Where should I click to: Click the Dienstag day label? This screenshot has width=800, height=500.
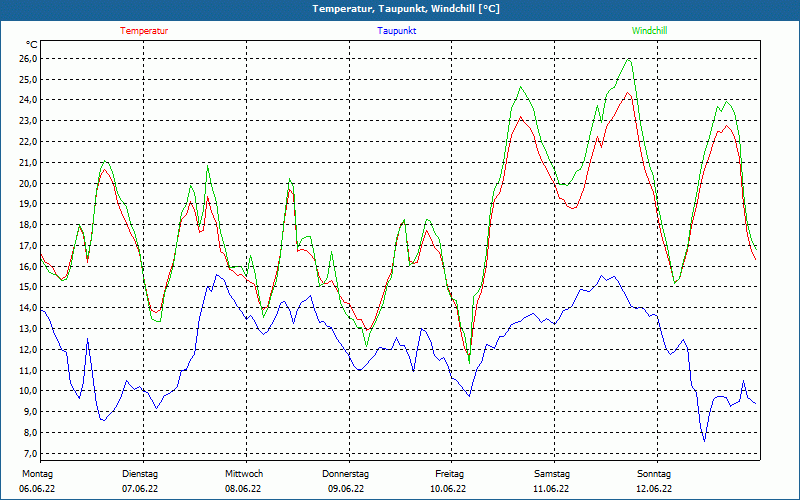tap(140, 474)
